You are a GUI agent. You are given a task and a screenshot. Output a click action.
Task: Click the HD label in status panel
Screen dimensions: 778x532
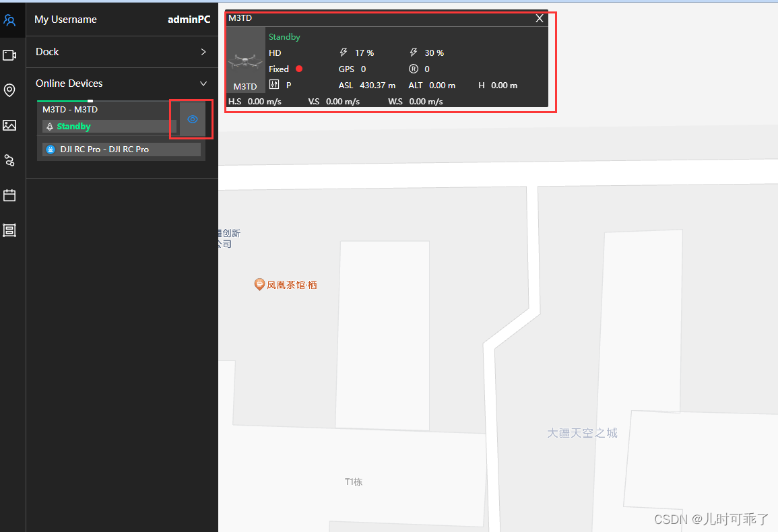pyautogui.click(x=275, y=53)
